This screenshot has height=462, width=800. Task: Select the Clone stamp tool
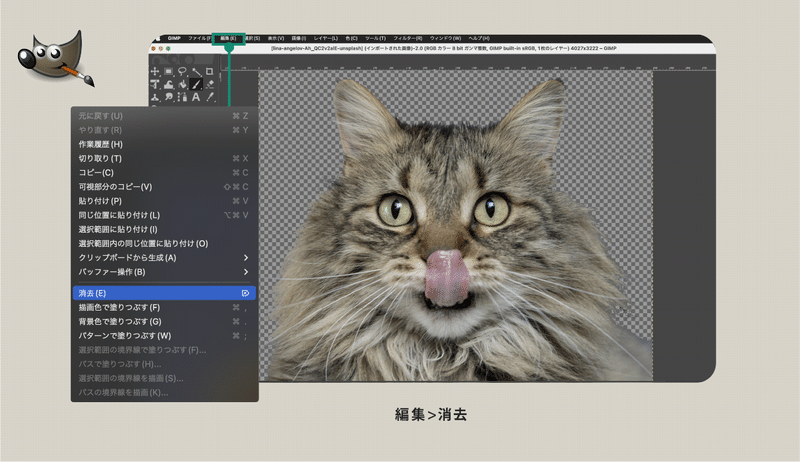(155, 97)
